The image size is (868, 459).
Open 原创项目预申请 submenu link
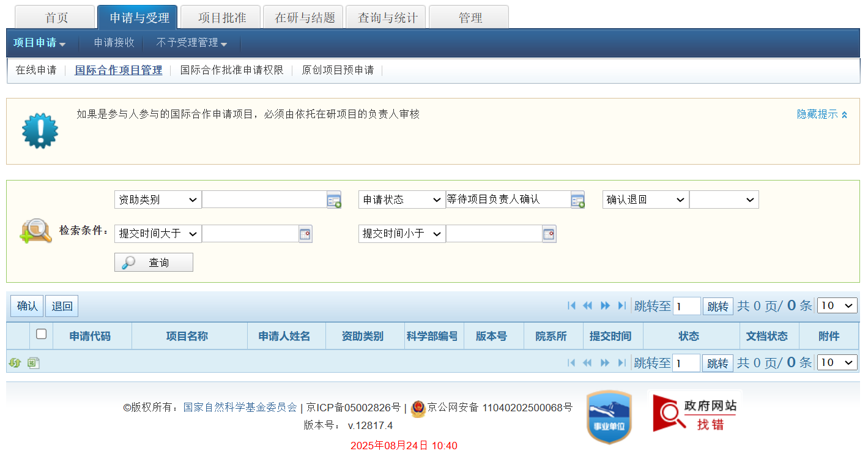tap(338, 70)
